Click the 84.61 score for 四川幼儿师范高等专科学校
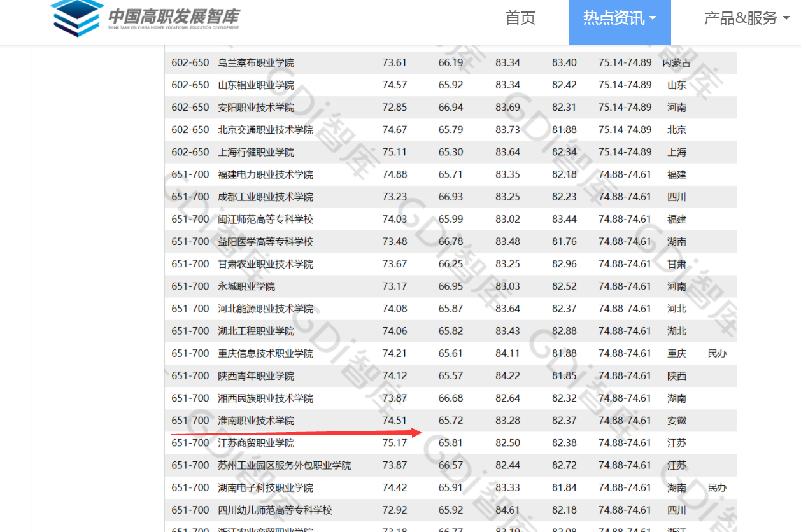 [507, 510]
